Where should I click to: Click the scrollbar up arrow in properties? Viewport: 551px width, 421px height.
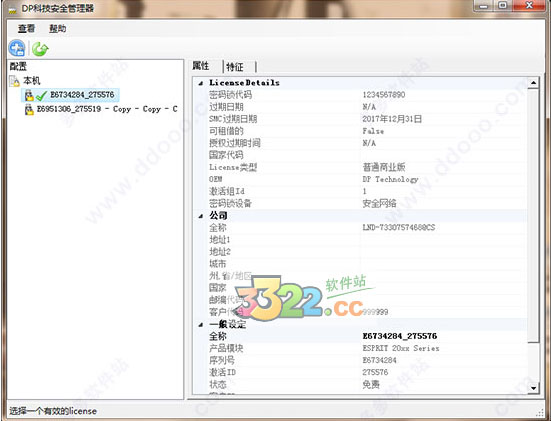coord(533,83)
